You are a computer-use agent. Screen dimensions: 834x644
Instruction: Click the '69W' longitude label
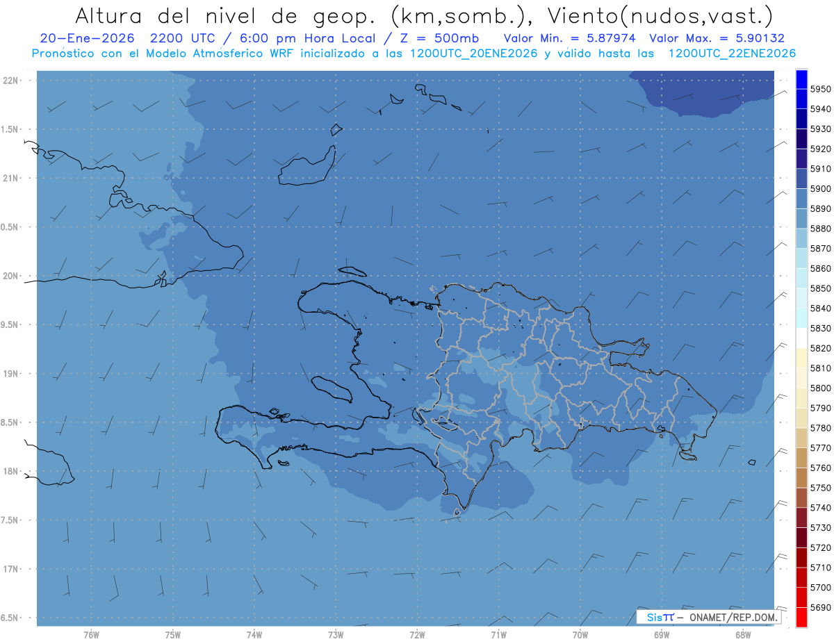[x=662, y=635]
